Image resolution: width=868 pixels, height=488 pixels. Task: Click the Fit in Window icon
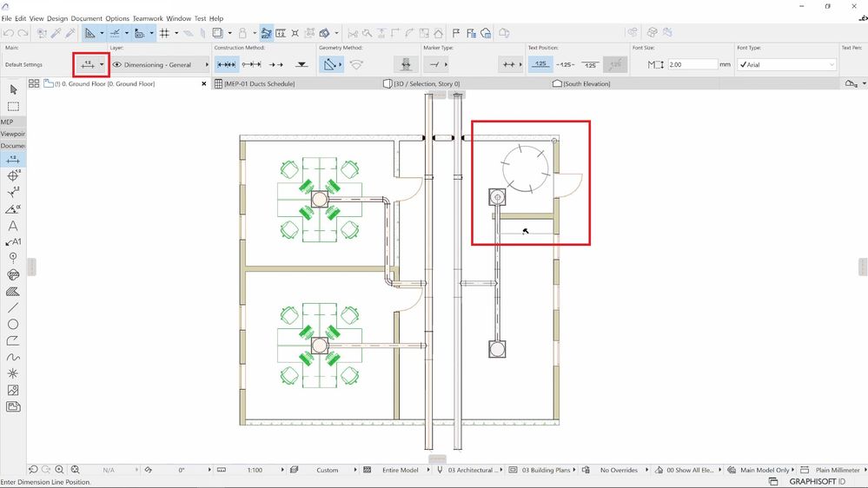click(x=76, y=470)
